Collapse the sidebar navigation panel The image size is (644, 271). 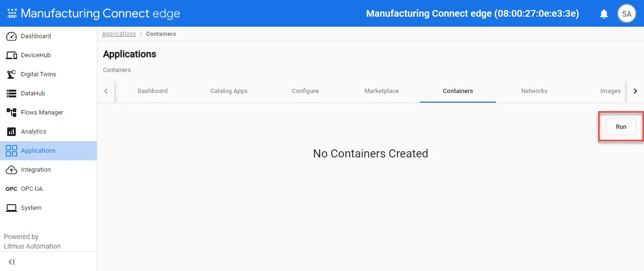tap(11, 262)
